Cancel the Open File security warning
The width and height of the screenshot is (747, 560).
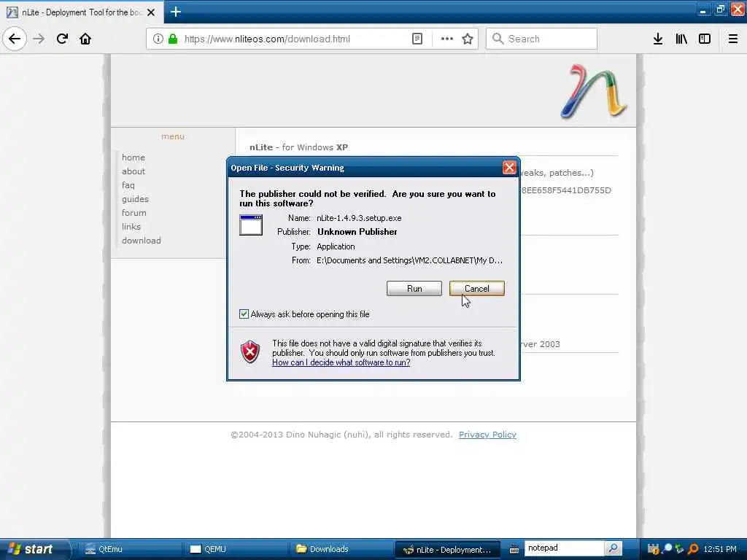point(476,289)
